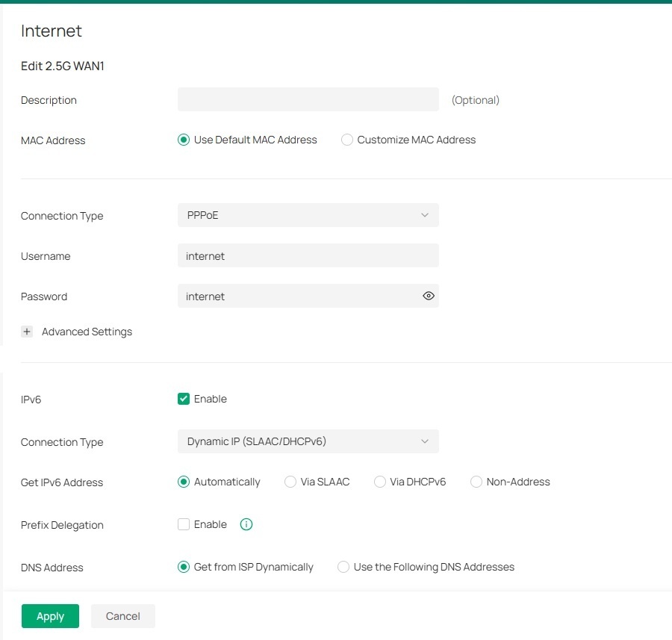Click the Internet page title
The width and height of the screenshot is (672, 640).
tap(51, 31)
